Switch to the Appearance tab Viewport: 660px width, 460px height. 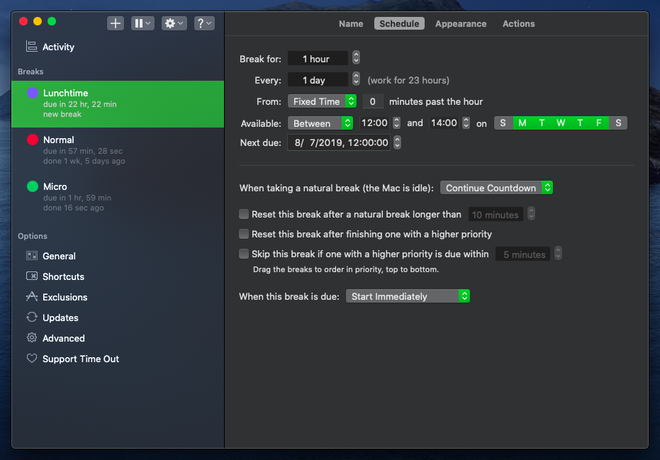click(460, 24)
